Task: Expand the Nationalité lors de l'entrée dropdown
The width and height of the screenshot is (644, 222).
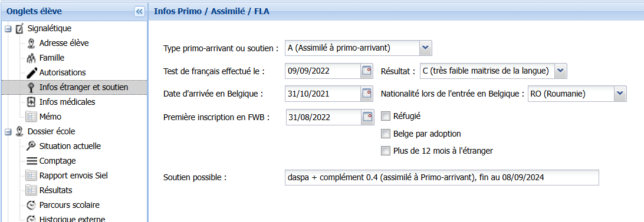Action: click(620, 94)
